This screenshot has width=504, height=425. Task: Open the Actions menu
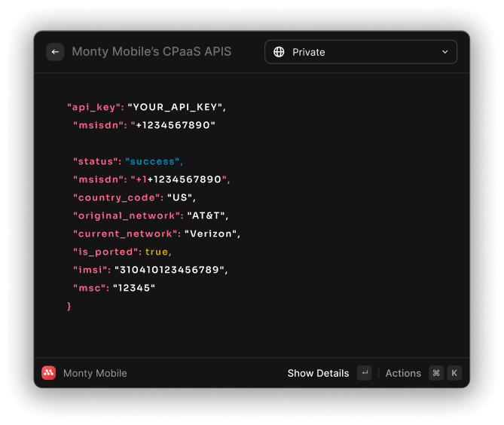(x=403, y=373)
